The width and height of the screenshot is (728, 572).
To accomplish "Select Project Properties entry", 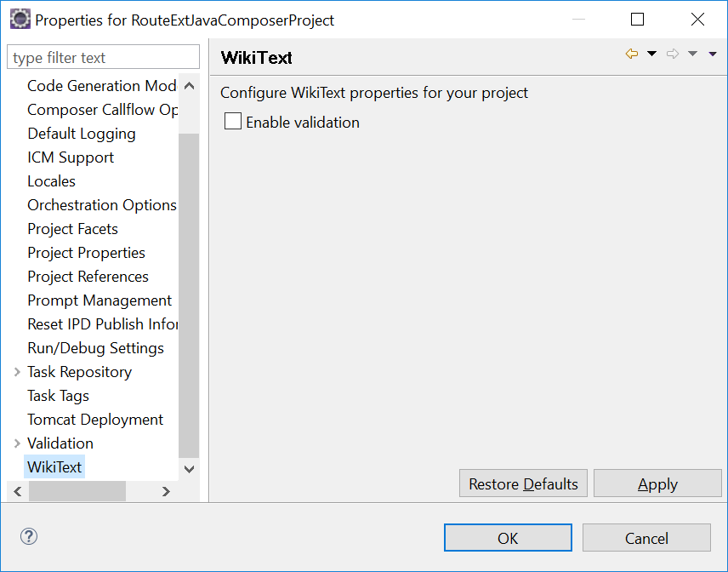I will (x=87, y=253).
